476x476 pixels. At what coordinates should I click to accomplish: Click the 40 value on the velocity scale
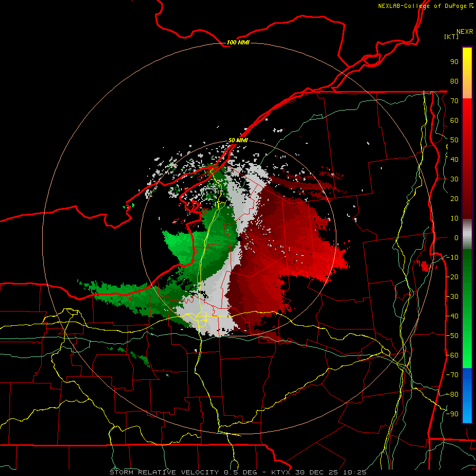pos(454,160)
